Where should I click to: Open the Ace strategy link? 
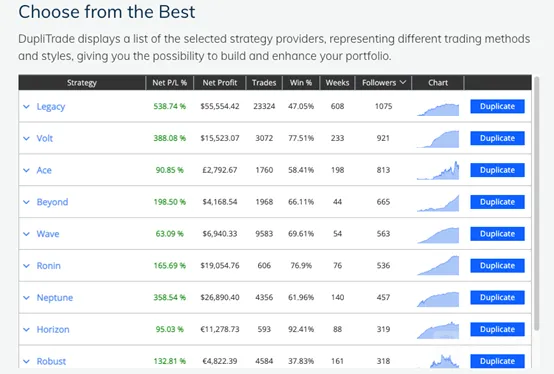click(x=44, y=170)
